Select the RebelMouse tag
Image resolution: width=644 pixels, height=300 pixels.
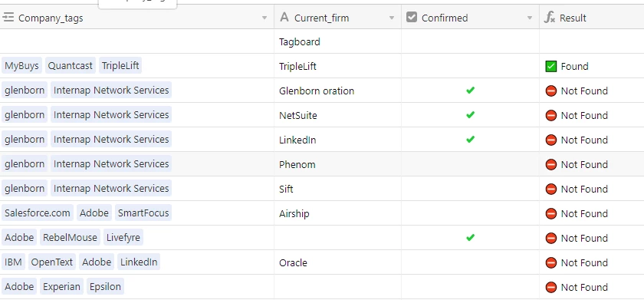click(x=70, y=238)
